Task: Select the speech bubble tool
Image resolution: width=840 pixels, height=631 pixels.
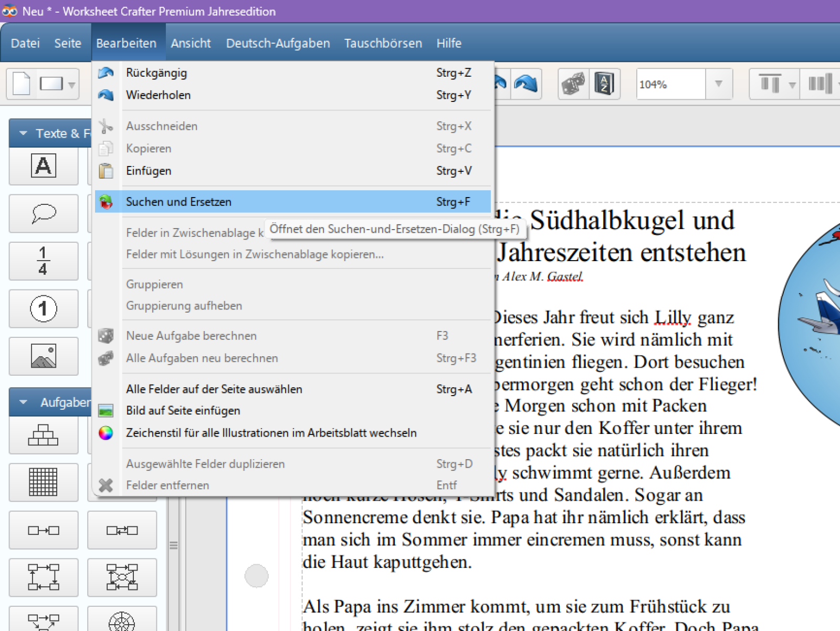Action: click(44, 213)
